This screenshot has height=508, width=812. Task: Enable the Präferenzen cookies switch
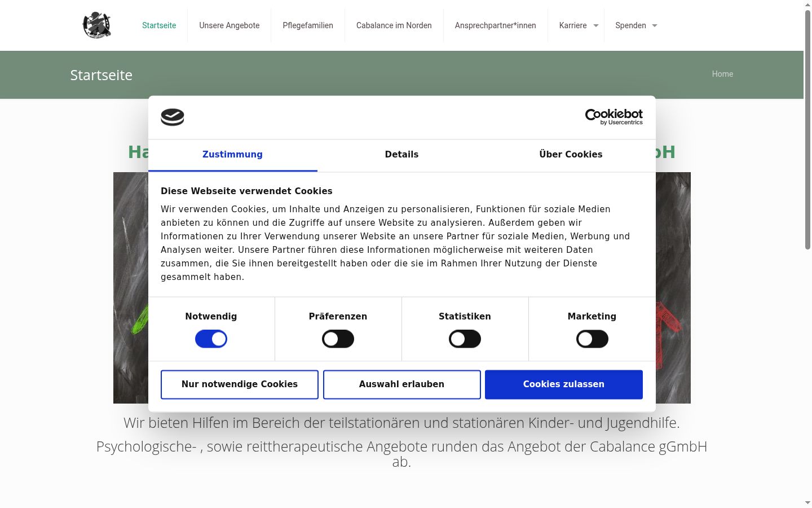click(338, 339)
